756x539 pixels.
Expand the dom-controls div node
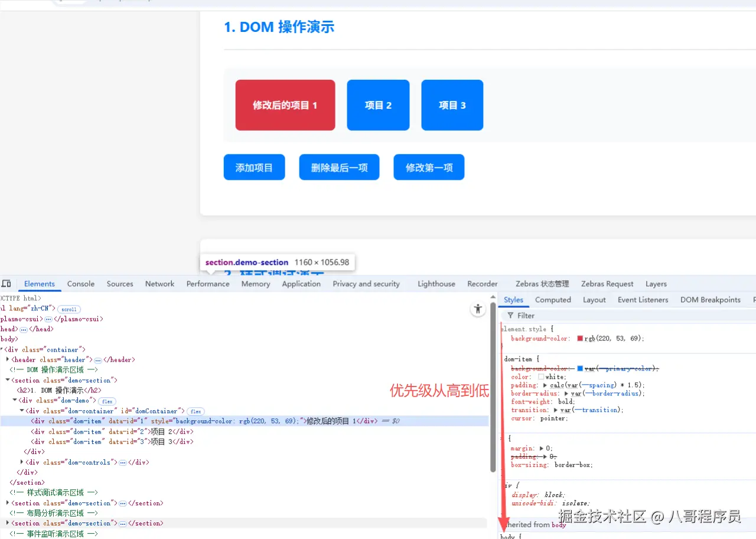pos(22,462)
